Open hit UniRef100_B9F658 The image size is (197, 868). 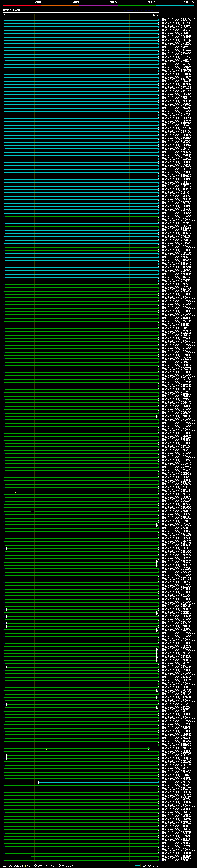click(177, 71)
